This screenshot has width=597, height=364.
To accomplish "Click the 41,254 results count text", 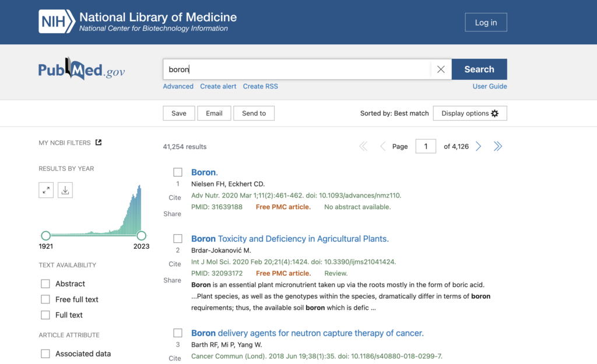I will pos(185,147).
